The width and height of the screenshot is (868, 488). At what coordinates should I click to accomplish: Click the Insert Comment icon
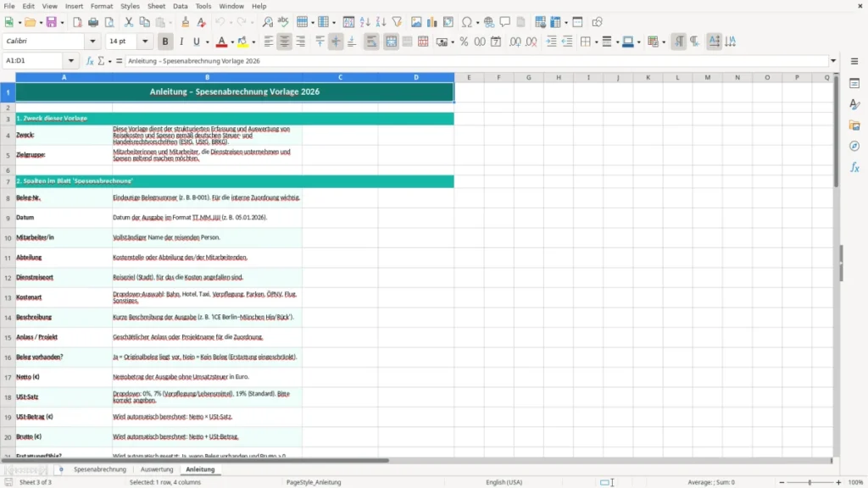tap(505, 22)
